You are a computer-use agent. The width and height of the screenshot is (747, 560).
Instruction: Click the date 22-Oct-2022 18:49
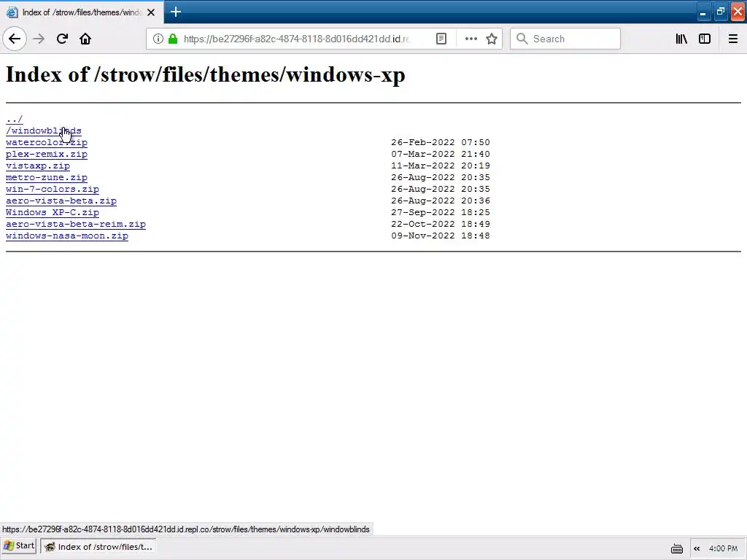(x=441, y=224)
